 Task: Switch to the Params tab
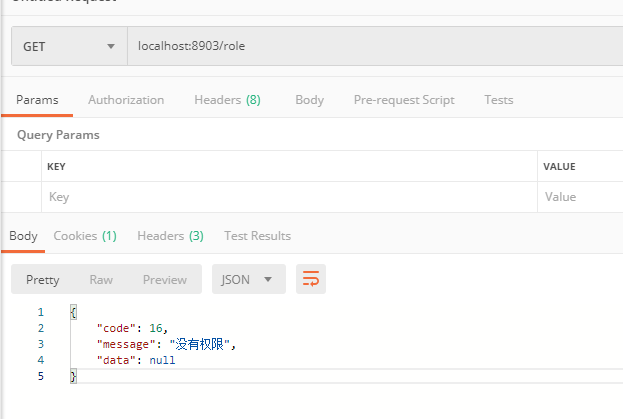pos(37,100)
